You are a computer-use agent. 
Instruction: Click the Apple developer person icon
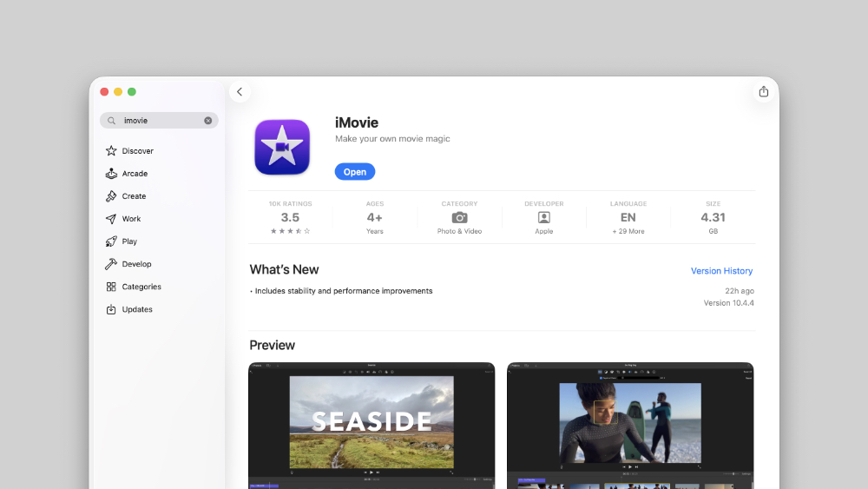tap(544, 218)
